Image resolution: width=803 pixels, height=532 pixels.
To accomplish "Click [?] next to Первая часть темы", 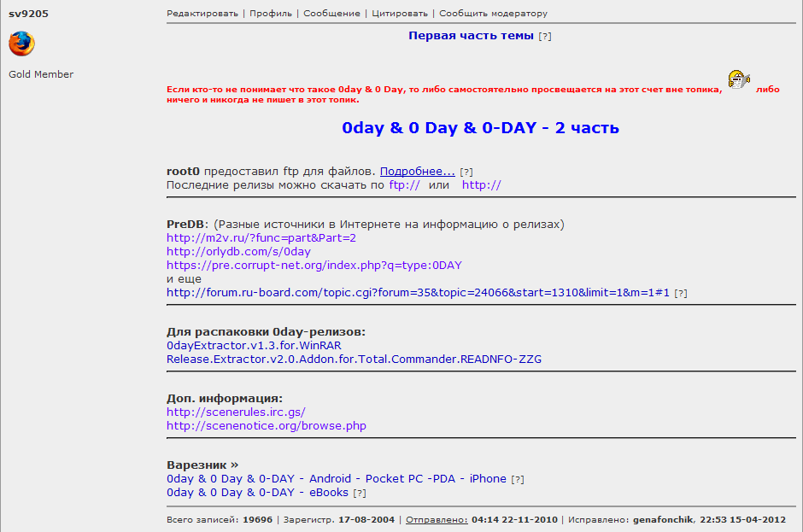I will [545, 37].
